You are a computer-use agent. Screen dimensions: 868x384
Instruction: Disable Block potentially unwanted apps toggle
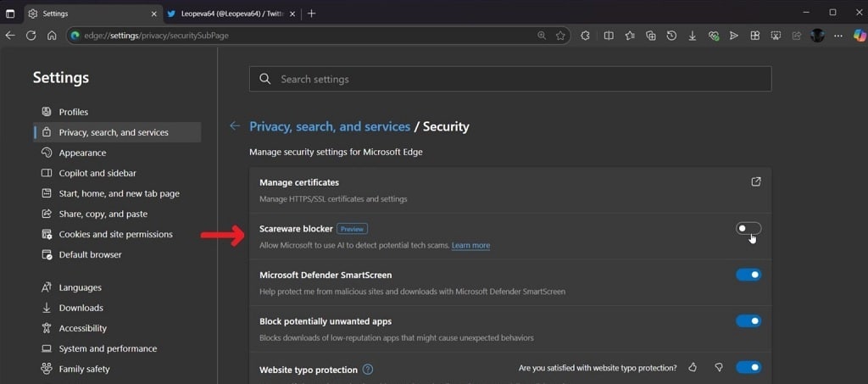click(x=748, y=321)
